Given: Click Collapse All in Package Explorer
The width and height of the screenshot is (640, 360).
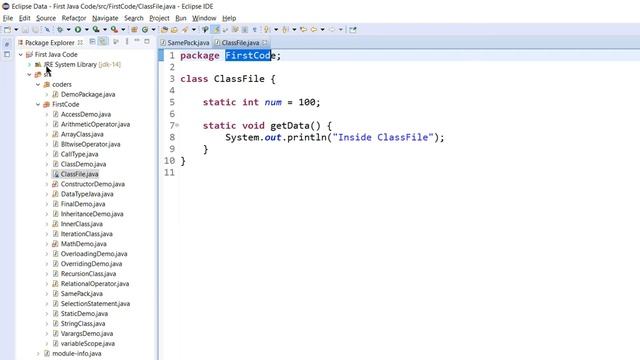Looking at the screenshot, I should tap(92, 42).
